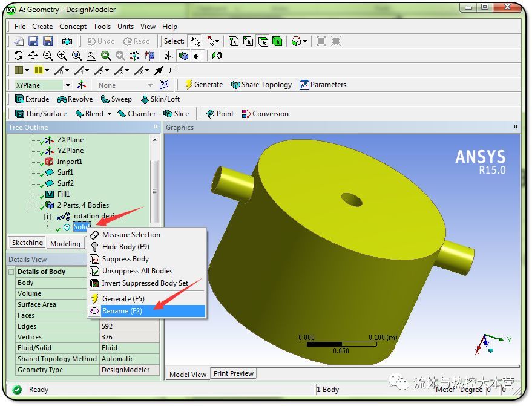Open the Parameters panel
The image size is (532, 406).
coord(323,85)
